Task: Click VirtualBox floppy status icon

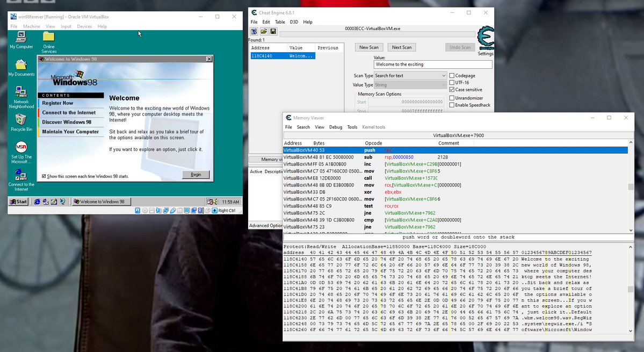Action: (x=151, y=210)
